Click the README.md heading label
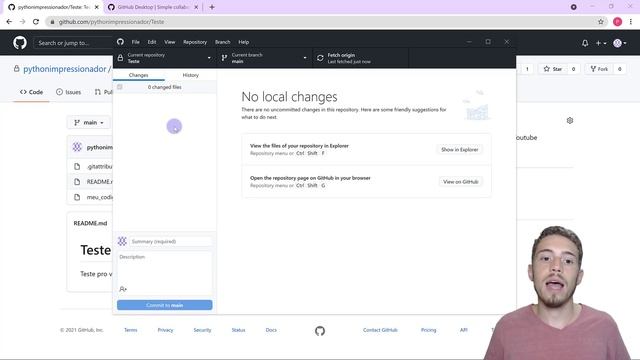 tap(90, 223)
